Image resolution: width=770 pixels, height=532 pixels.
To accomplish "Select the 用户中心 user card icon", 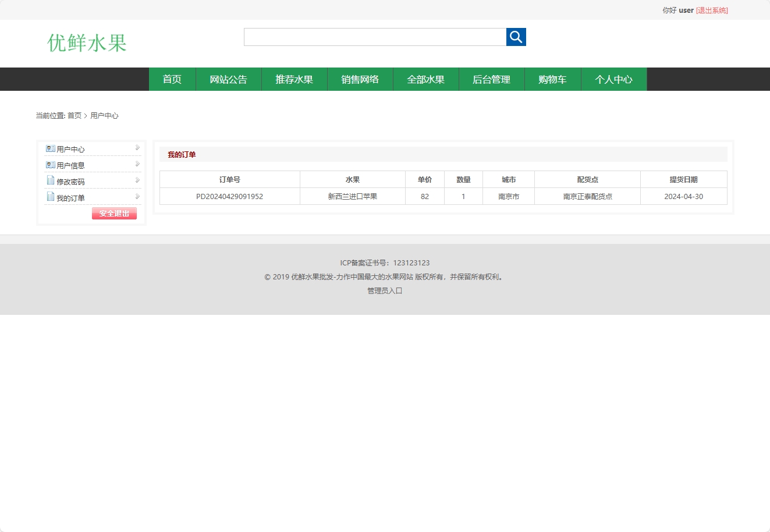I will pyautogui.click(x=50, y=148).
